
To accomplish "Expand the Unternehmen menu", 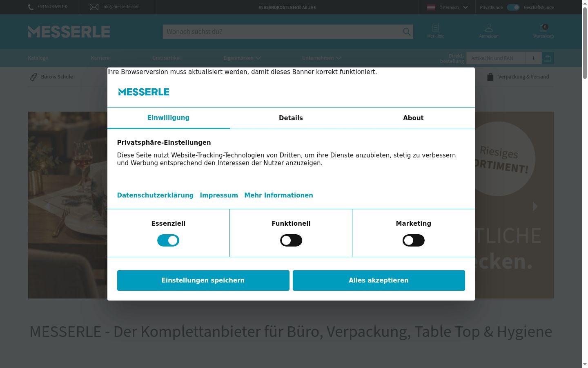I will coord(322,58).
